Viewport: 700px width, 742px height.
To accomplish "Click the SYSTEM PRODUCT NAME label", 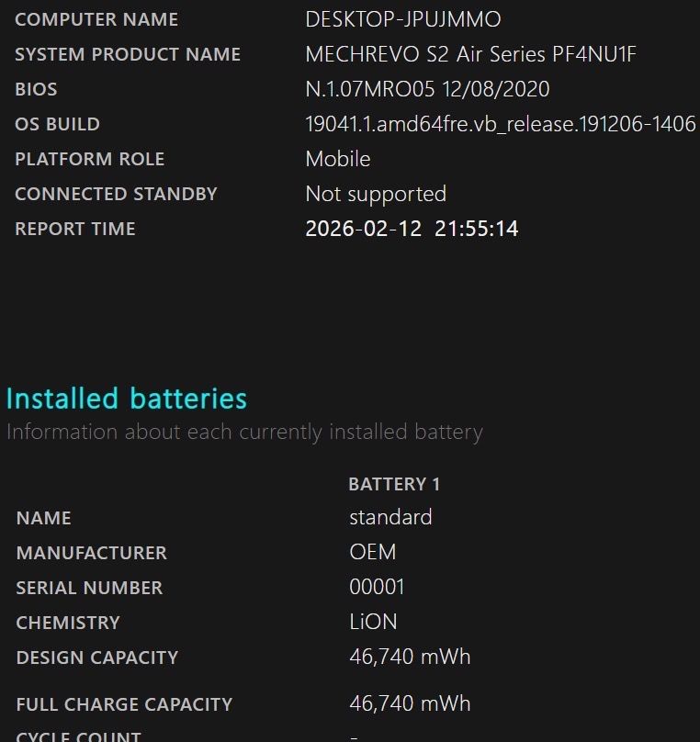I will click(128, 54).
